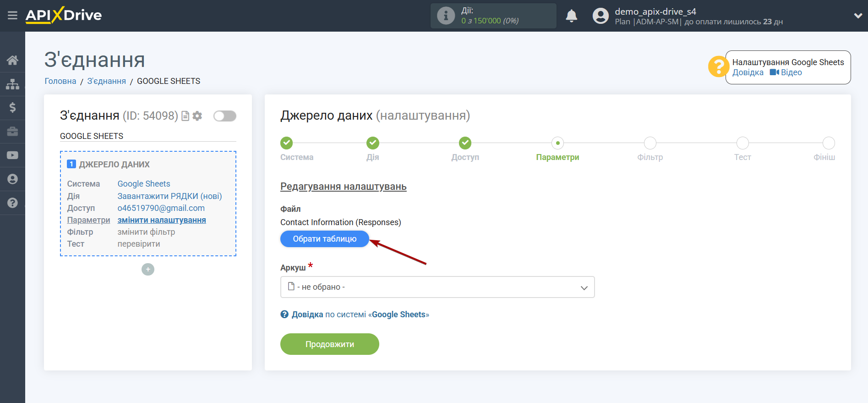The height and width of the screenshot is (403, 868).
Task: Click the Google Sheets system link
Action: (144, 184)
